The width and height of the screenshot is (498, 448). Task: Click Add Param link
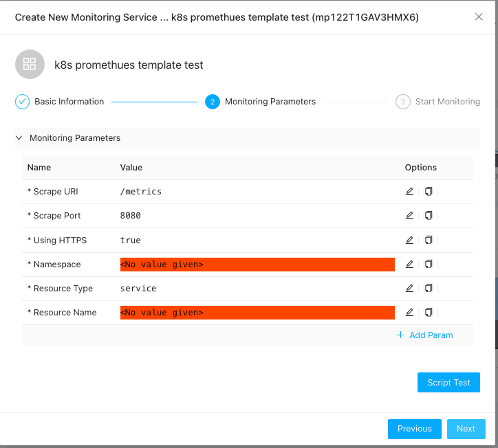pyautogui.click(x=425, y=335)
